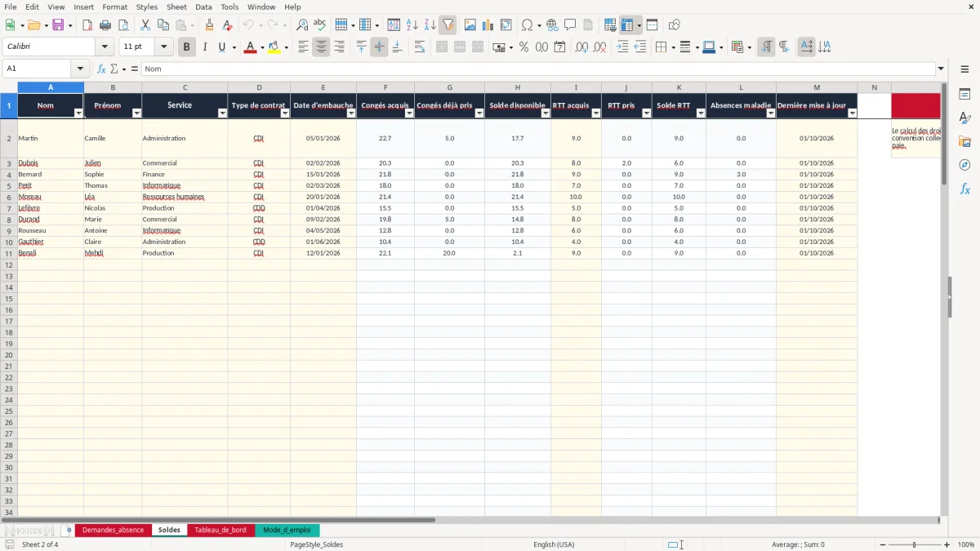Sort ascending with the A-Z icon
The width and height of the screenshot is (980, 551).
point(412,25)
